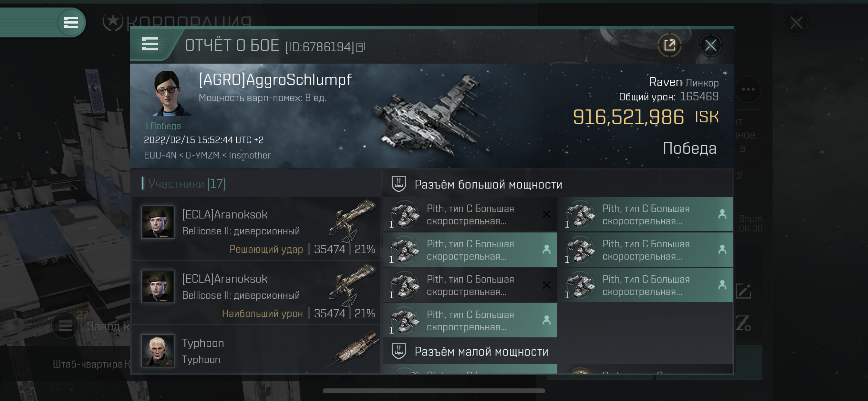
Task: Click the [AGRO]AggroSchlumpf pilot name
Action: pyautogui.click(x=275, y=80)
